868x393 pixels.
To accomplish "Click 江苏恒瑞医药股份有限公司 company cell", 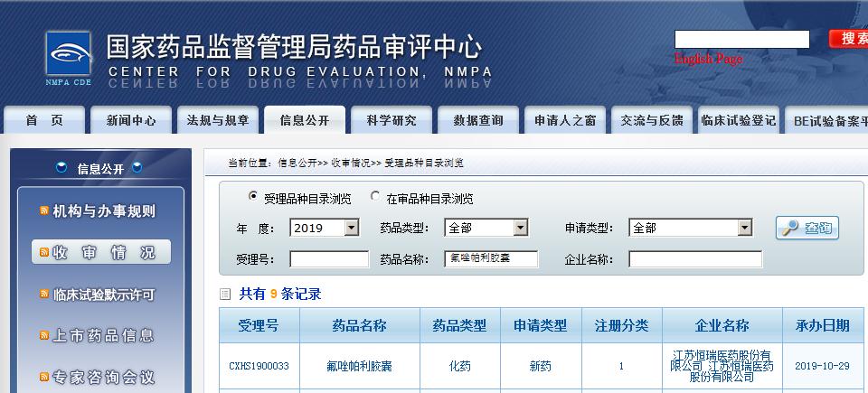I will click(x=722, y=366).
